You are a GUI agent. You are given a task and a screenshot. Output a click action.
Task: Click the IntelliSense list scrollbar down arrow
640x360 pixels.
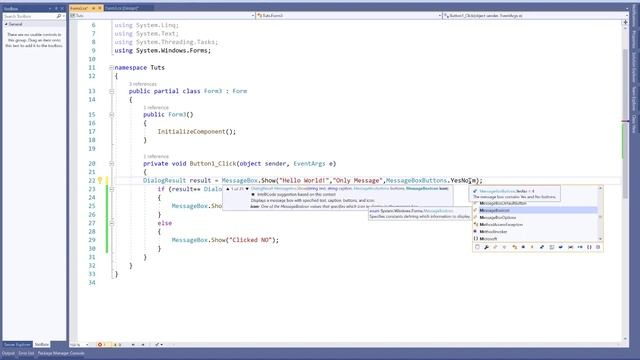click(600, 239)
